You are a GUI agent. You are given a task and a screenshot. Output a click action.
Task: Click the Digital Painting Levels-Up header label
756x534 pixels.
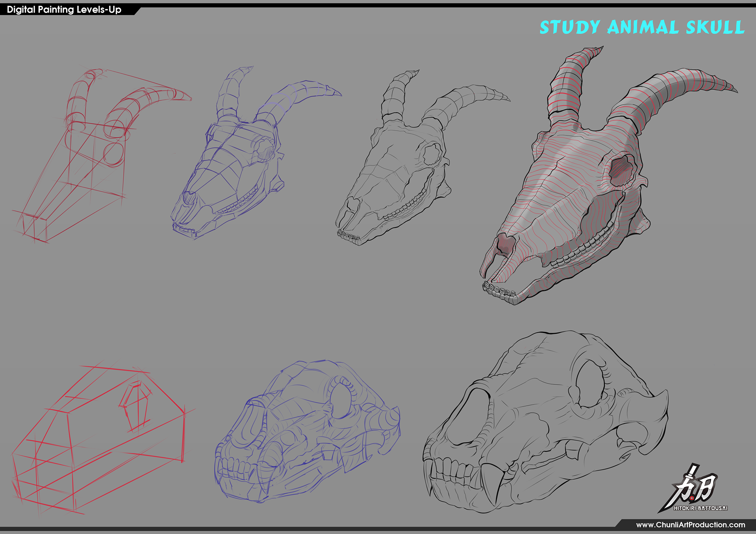pos(64,10)
